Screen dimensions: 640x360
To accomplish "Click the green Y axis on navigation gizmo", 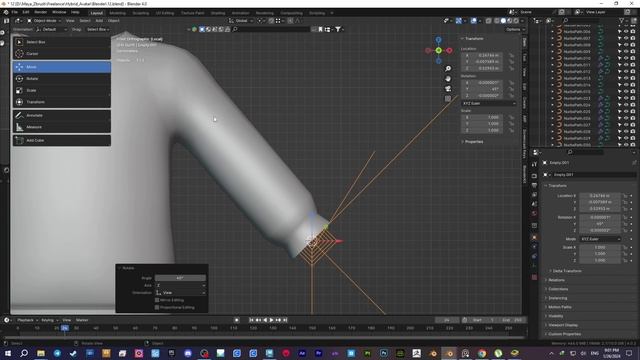I will pos(438,51).
